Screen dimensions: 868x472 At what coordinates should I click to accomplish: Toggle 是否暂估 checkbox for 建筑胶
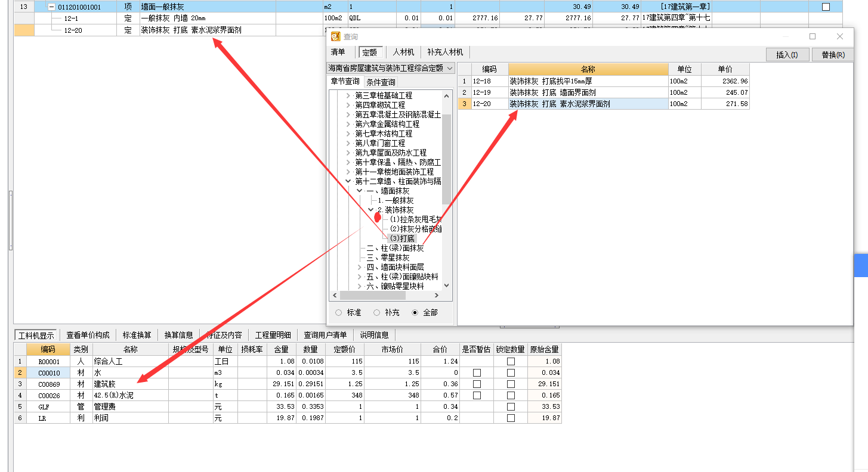click(477, 384)
